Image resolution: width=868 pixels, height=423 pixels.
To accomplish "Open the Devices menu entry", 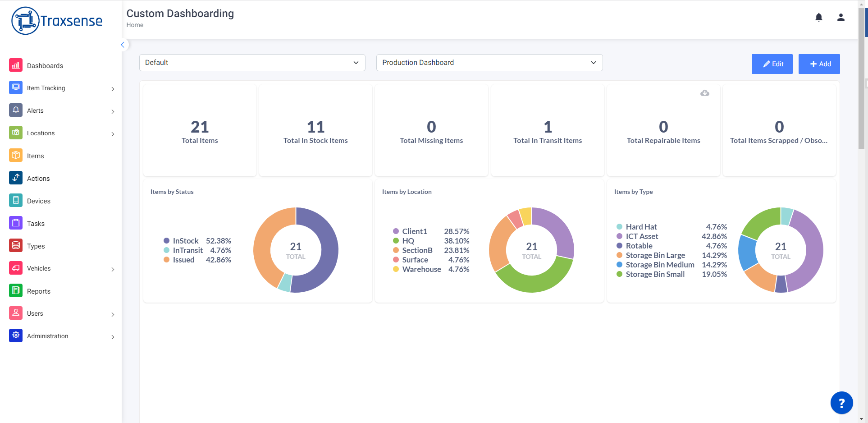I will (39, 201).
